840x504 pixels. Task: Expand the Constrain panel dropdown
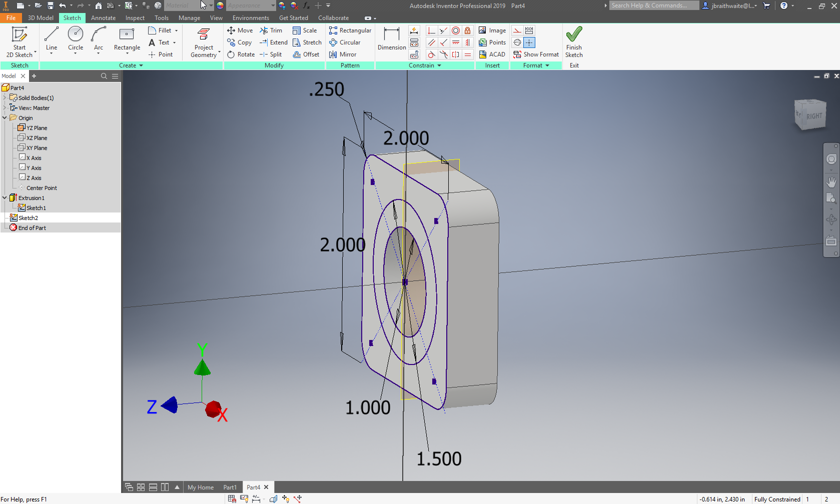click(425, 65)
